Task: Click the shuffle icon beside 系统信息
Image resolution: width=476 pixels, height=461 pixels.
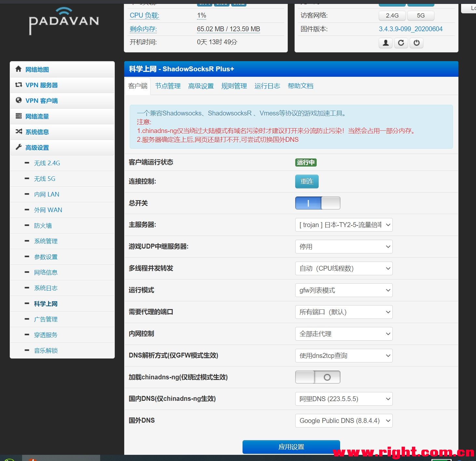Action: (19, 131)
